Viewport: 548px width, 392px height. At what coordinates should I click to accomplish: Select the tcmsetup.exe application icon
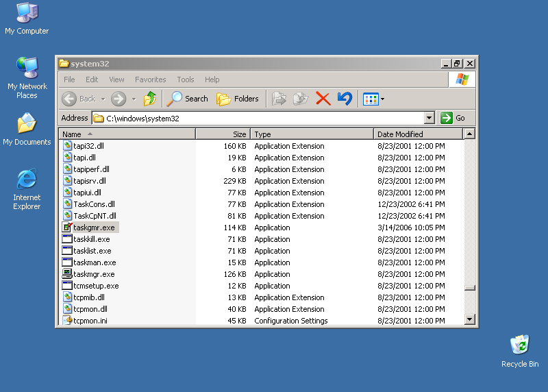pos(66,285)
